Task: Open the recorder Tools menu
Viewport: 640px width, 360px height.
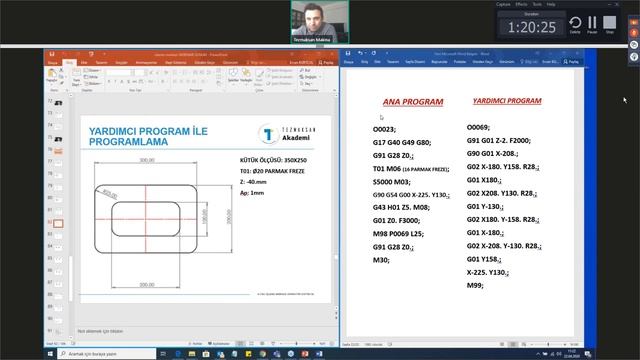Action: [537, 4]
